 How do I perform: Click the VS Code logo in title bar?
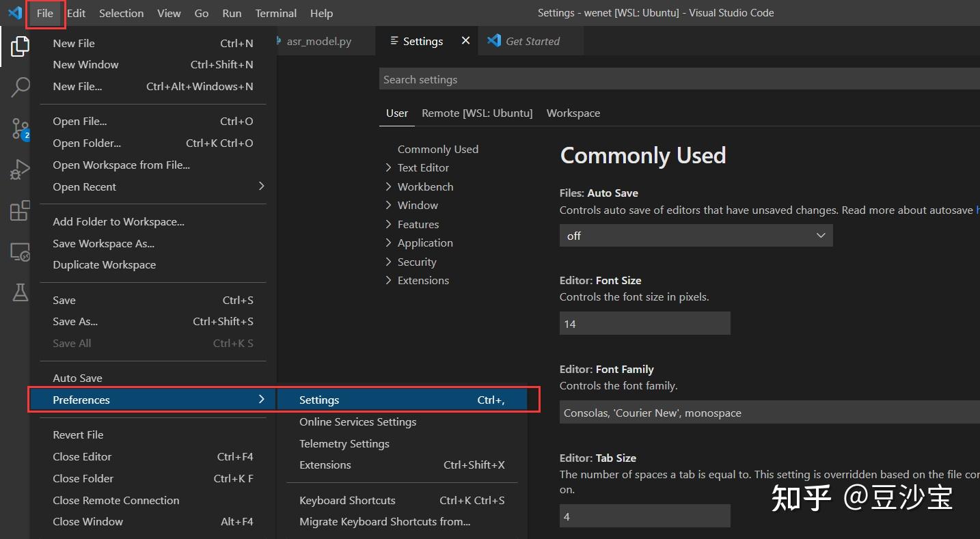14,13
